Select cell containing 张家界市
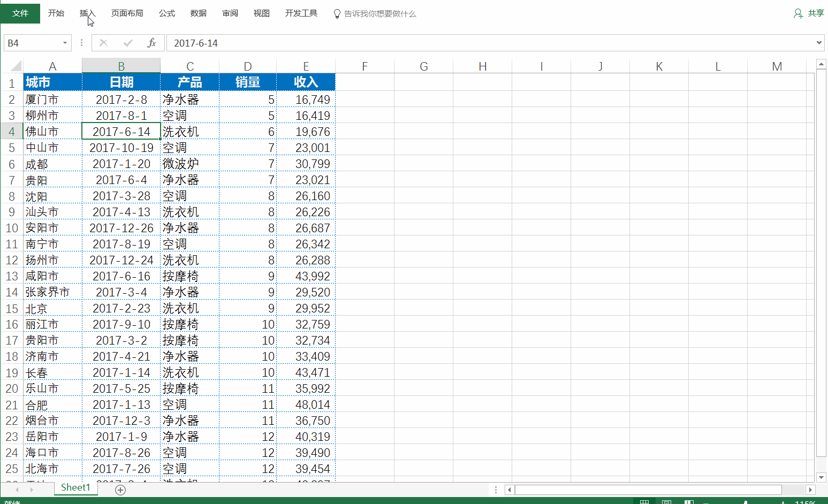This screenshot has width=828, height=504. (52, 292)
